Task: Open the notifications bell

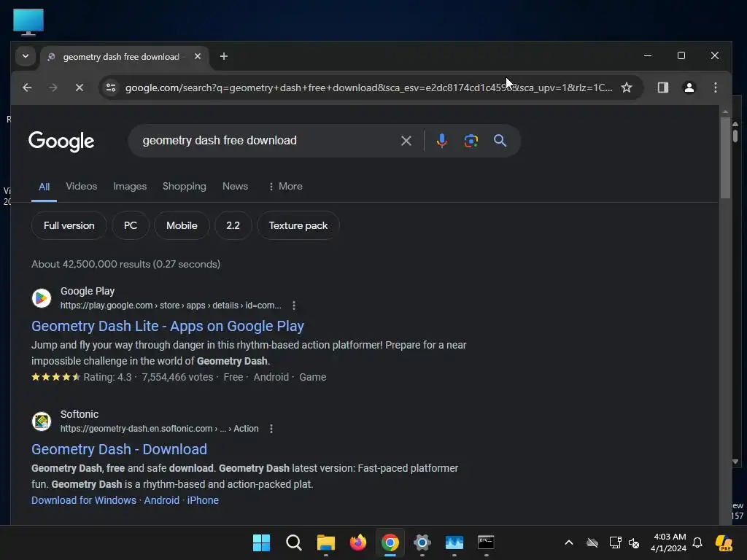Action: 697,542
